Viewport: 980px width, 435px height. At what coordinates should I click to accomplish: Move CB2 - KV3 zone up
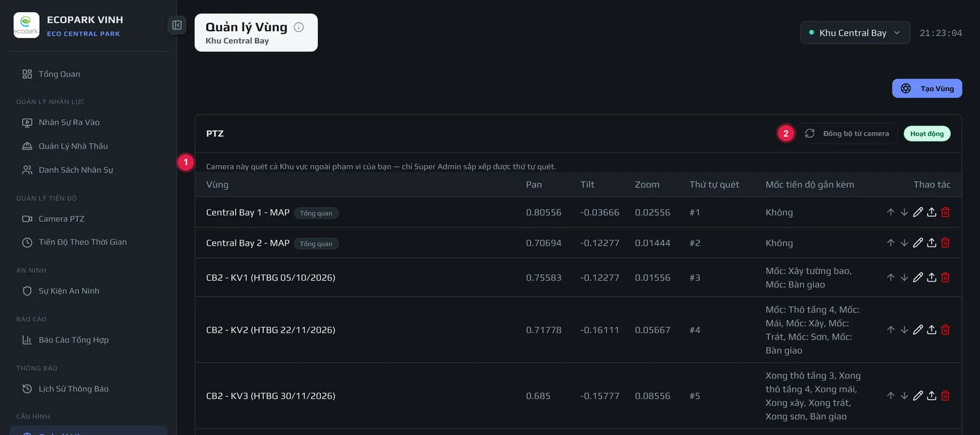(891, 396)
